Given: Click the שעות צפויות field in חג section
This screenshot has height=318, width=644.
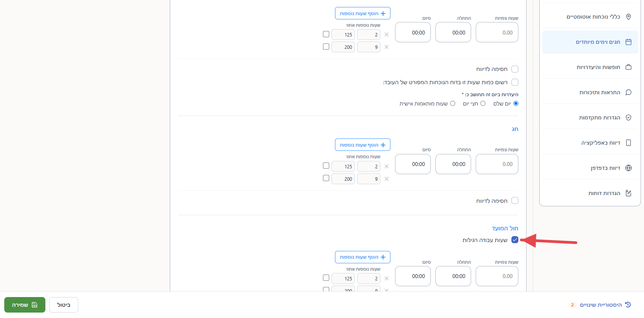Looking at the screenshot, I should pos(497,164).
